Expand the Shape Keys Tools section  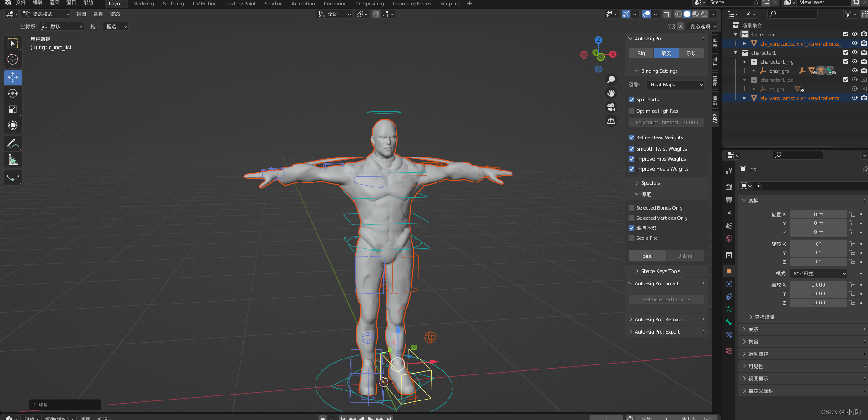pos(660,271)
